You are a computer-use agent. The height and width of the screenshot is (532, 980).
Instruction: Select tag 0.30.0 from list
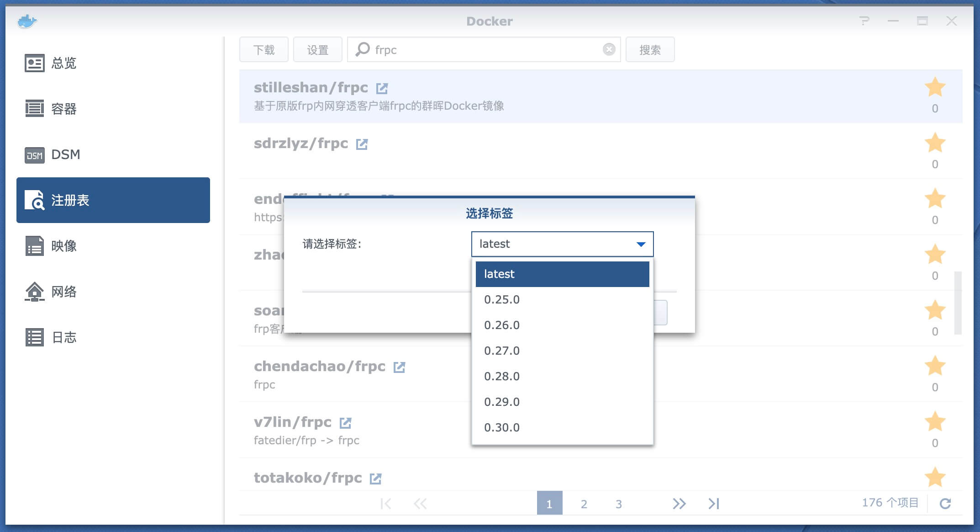click(x=502, y=427)
